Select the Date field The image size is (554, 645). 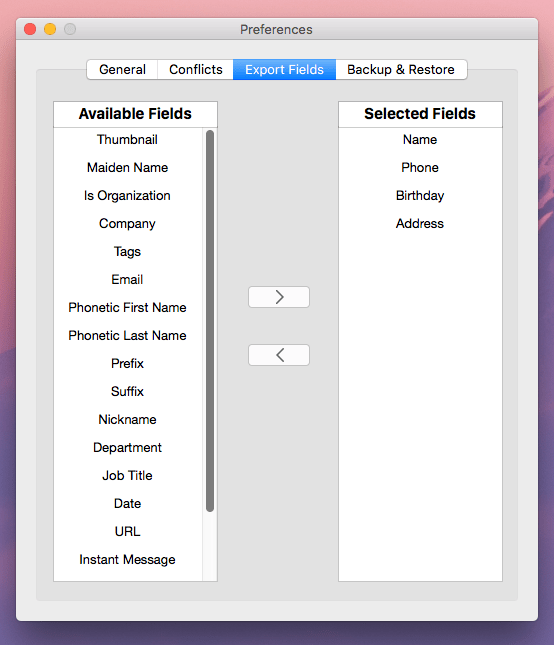click(127, 503)
